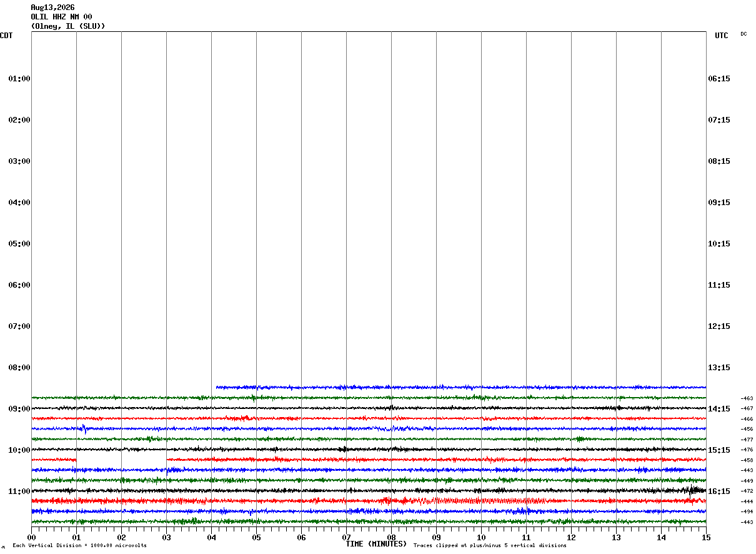Click the Aug13,2026 date header

(x=52, y=8)
